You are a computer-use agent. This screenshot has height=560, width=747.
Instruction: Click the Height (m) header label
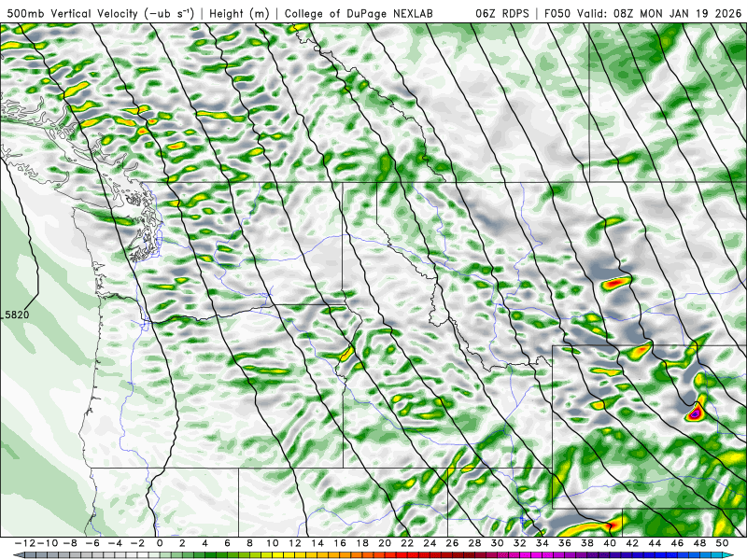pos(239,13)
